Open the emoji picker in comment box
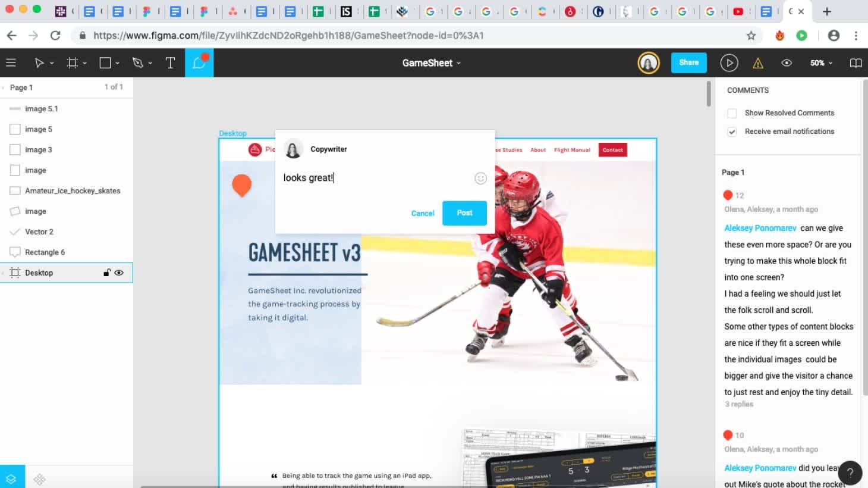This screenshot has height=488, width=868. click(x=480, y=178)
